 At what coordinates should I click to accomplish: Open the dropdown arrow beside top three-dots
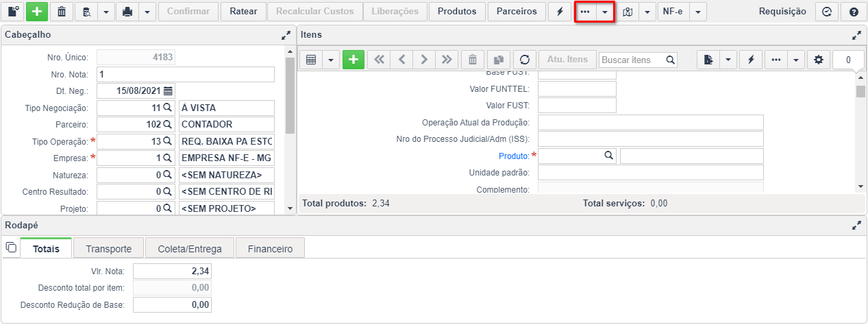click(x=604, y=12)
